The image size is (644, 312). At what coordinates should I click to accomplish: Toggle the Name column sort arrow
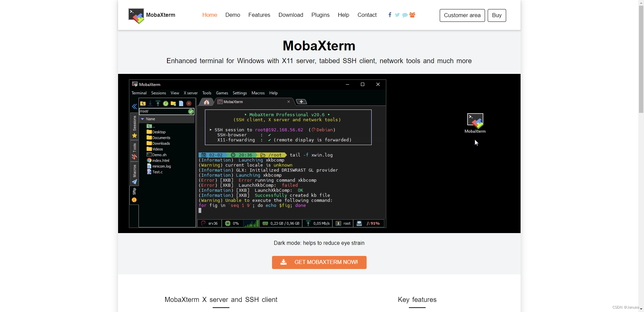point(143,119)
